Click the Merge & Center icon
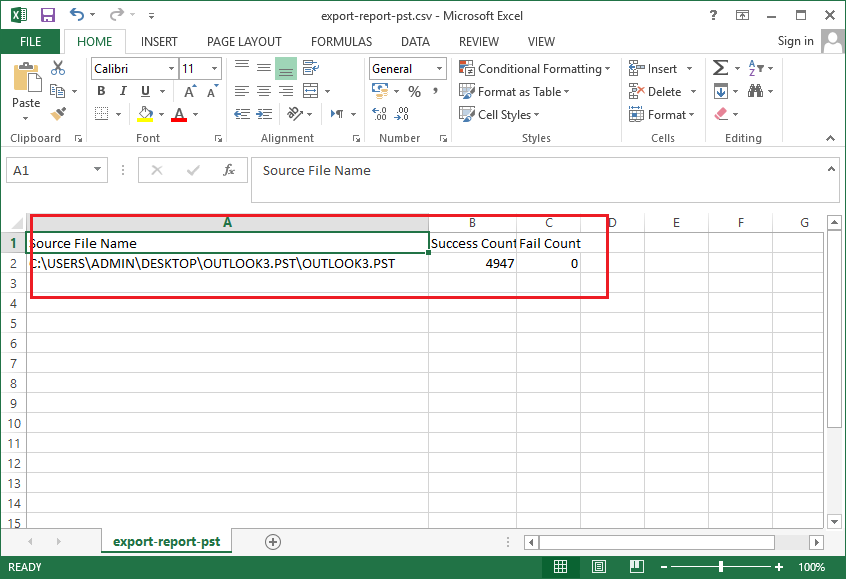Viewport: 846px width, 579px height. point(311,91)
